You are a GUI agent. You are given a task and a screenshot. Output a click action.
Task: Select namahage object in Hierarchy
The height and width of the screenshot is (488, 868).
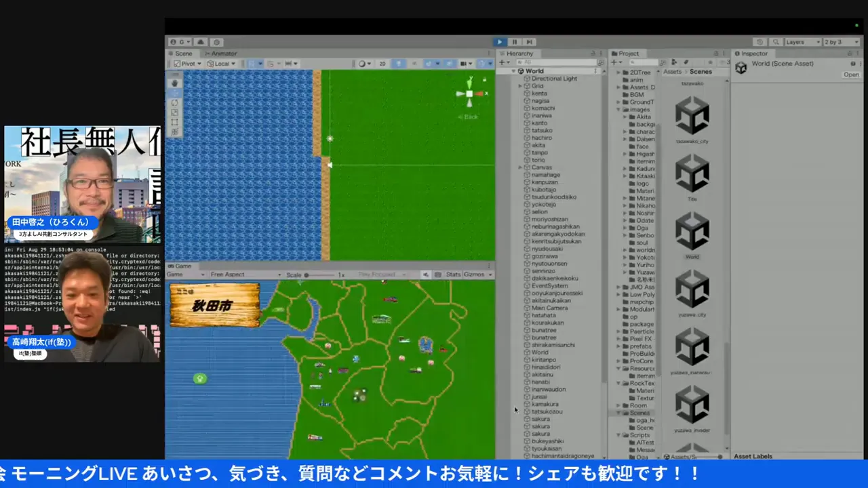[545, 175]
